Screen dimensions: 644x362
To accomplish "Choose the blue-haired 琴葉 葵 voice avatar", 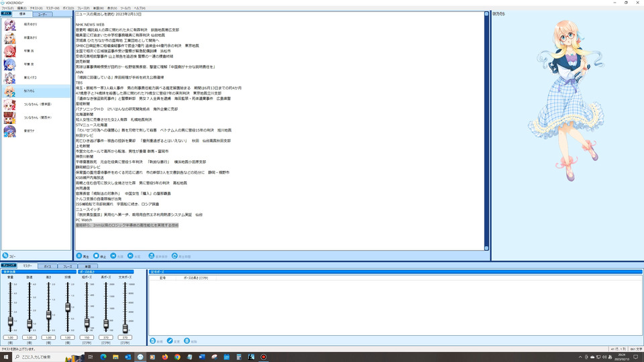I will [x=10, y=64].
